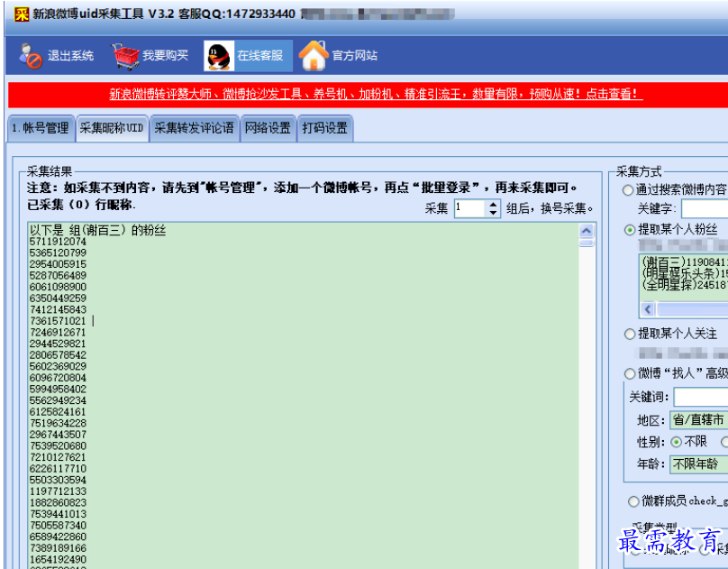The height and width of the screenshot is (569, 728).
Task: Click the results list scrollbar thumb
Action: tap(587, 243)
